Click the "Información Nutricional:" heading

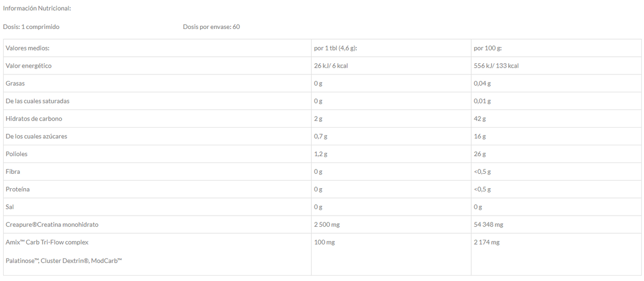click(37, 9)
